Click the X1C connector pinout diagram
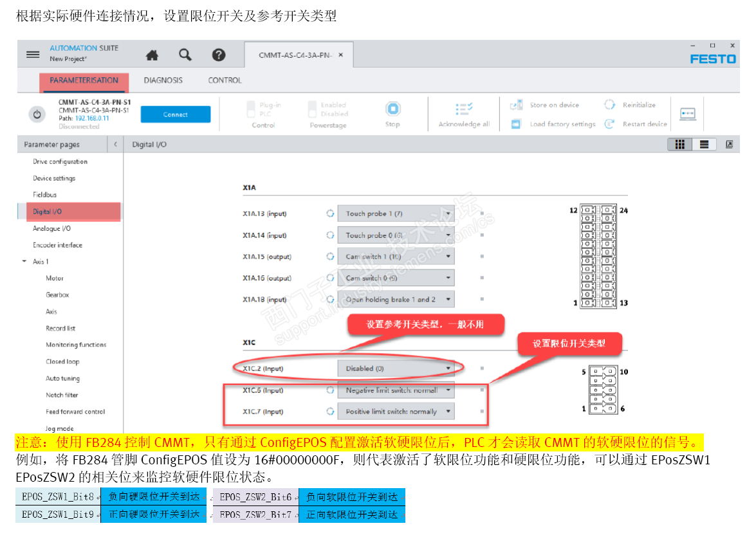The width and height of the screenshot is (756, 537). [603, 390]
